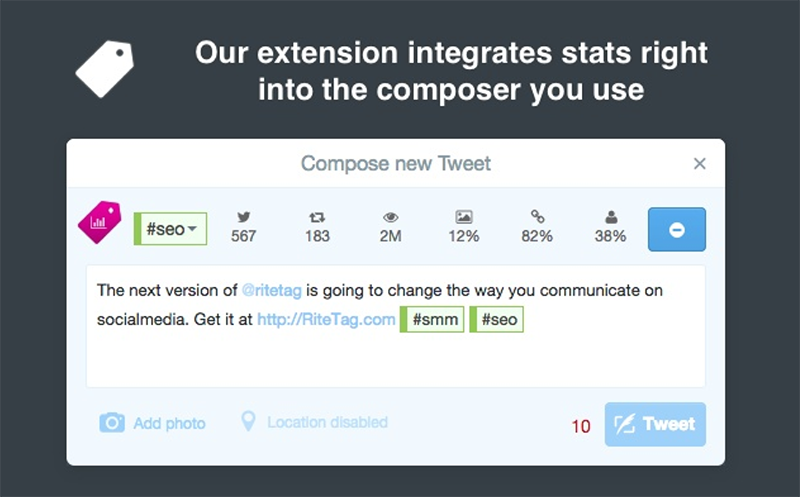Click the person mentions icon above 38%

click(611, 217)
